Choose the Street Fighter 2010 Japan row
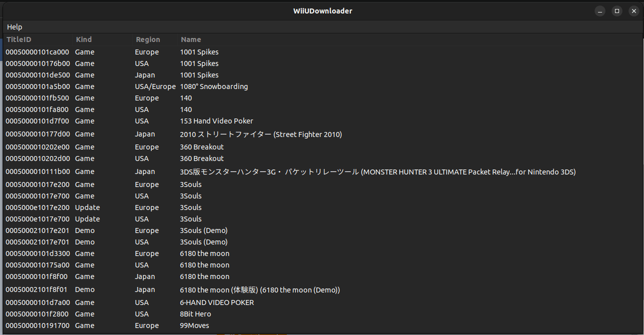 tap(260, 134)
